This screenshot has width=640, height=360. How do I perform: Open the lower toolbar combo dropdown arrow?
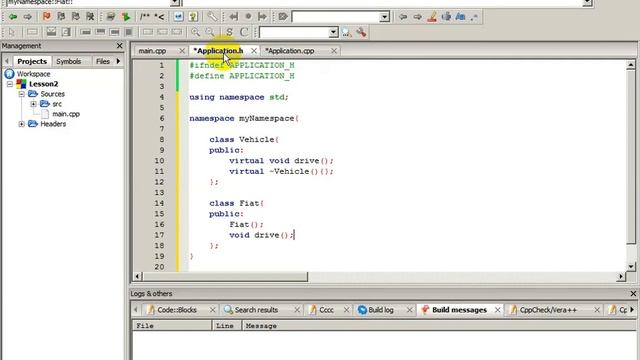333,32
